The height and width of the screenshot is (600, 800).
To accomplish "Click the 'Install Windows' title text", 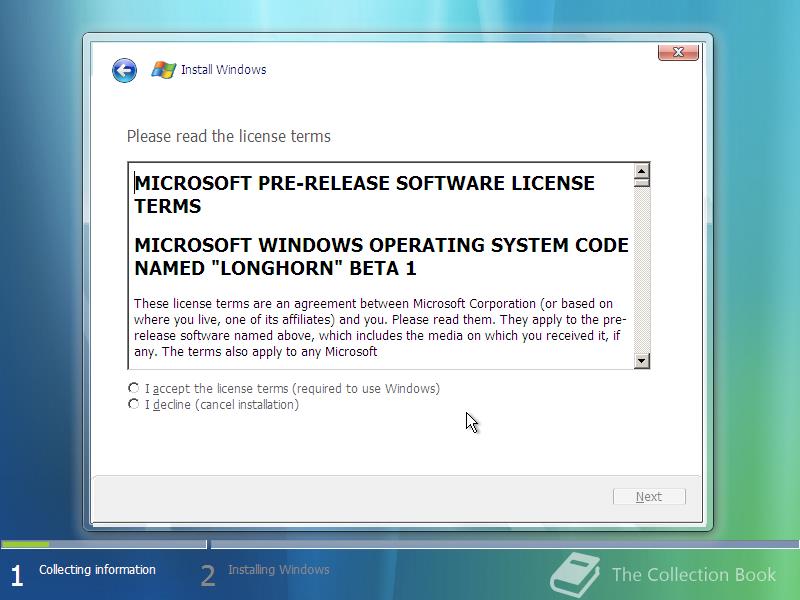I will [223, 69].
